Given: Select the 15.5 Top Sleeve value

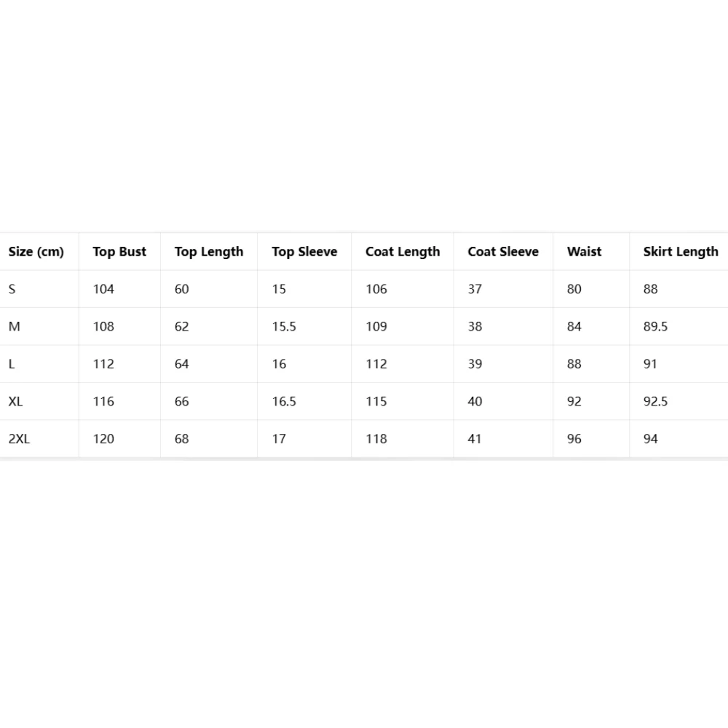Looking at the screenshot, I should [x=284, y=326].
